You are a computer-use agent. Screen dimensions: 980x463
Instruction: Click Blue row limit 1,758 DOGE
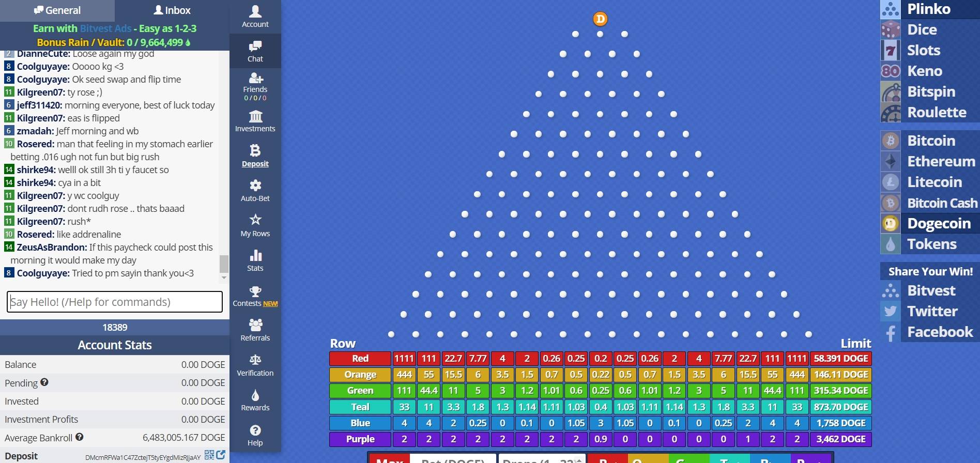pos(841,423)
